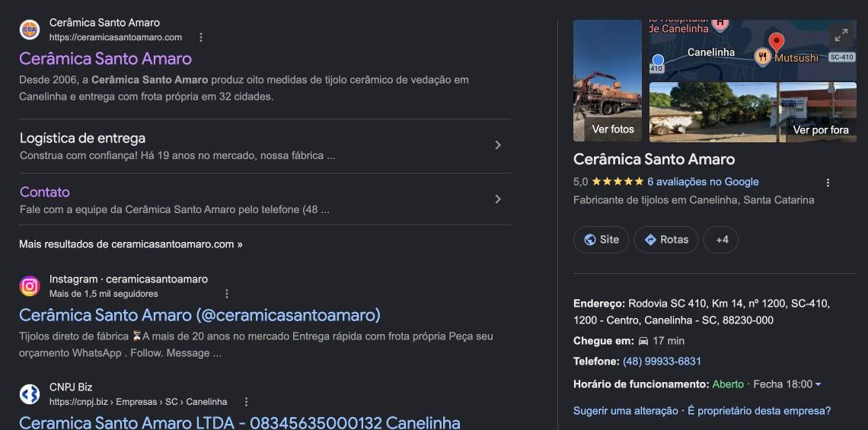Open the 6 avaliações no Google link
The image size is (868, 430).
click(703, 182)
